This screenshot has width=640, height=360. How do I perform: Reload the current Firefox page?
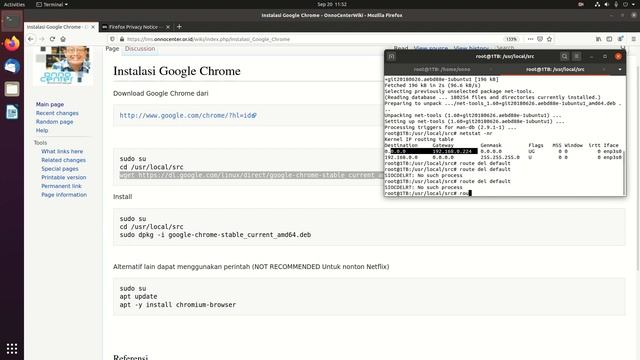(52, 39)
